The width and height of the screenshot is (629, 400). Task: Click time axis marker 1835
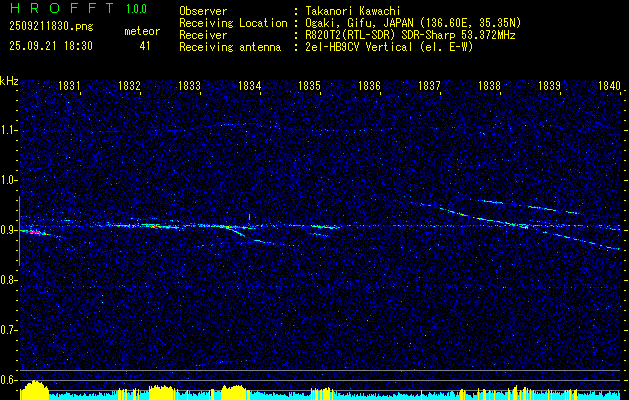pos(309,86)
